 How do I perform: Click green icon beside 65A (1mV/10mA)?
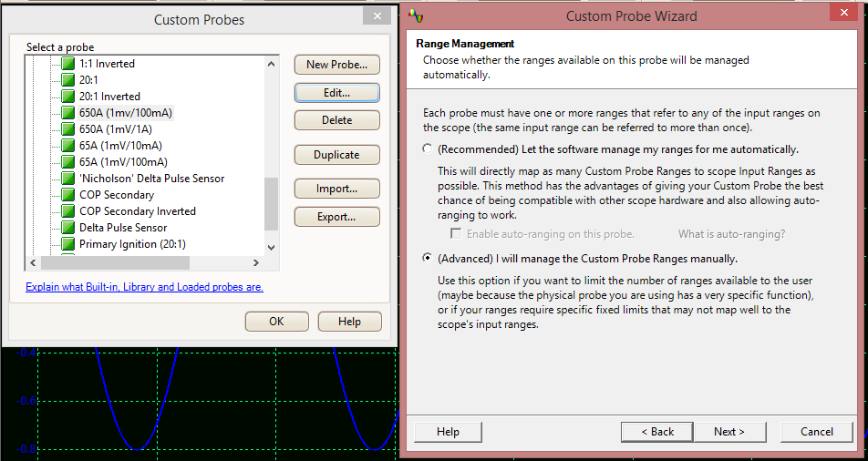(67, 146)
